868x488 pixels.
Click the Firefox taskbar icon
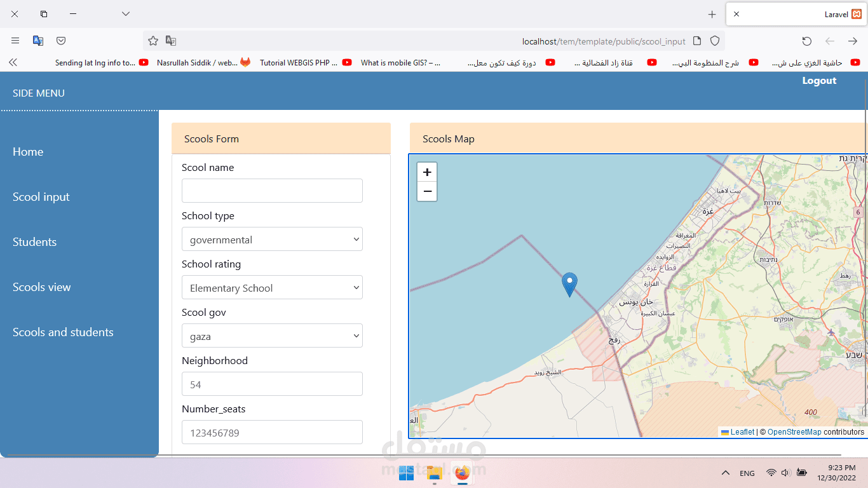click(x=462, y=473)
